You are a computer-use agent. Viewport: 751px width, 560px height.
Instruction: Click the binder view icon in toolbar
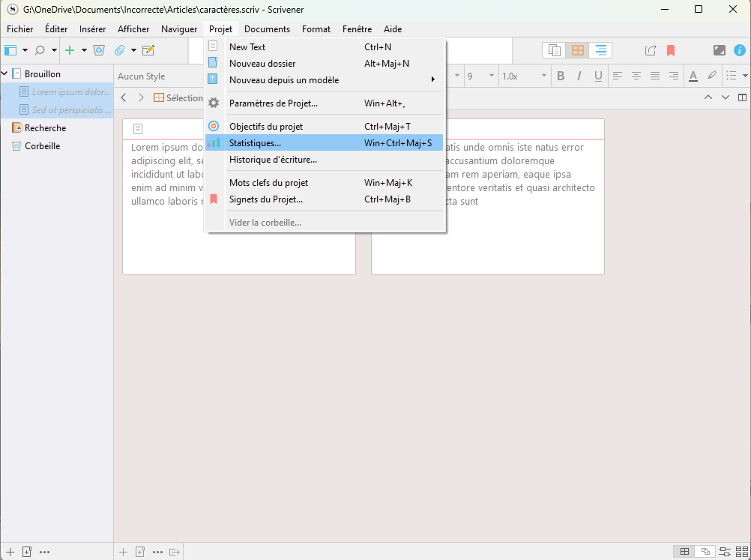coord(10,50)
